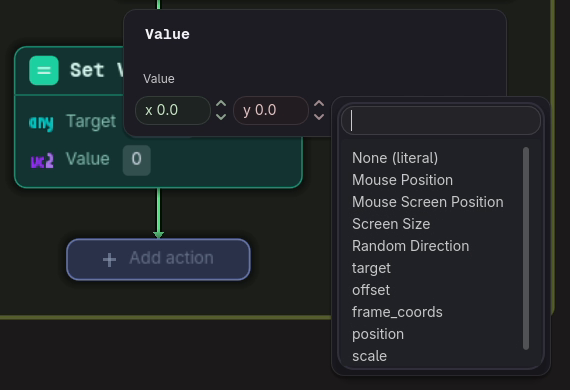570x390 pixels.
Task: Click the dropdown search text box
Action: tap(441, 121)
